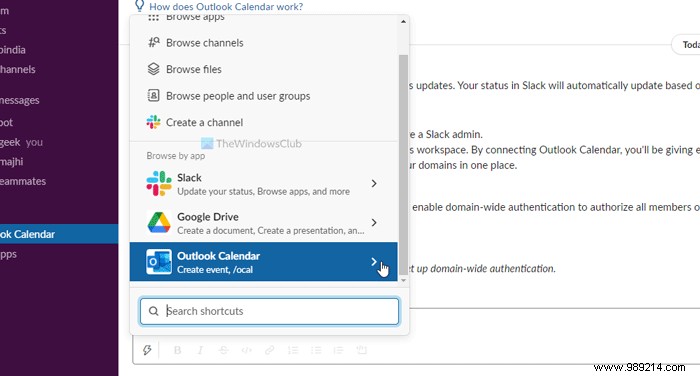
Task: Apply code block formatting icon
Action: (x=362, y=350)
